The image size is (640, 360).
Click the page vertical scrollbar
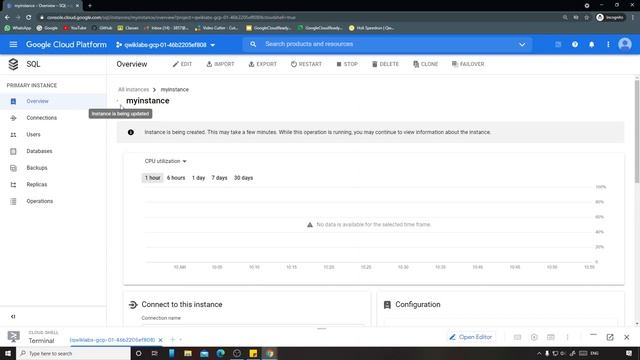pyautogui.click(x=637, y=131)
